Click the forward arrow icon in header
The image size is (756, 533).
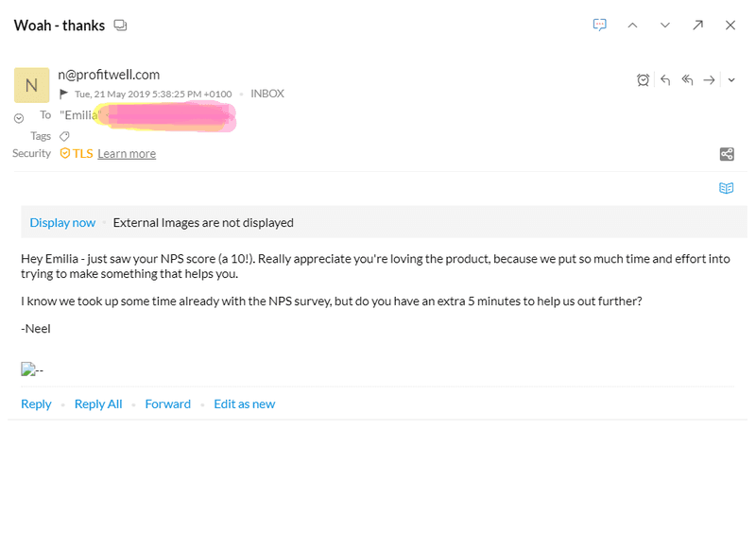click(x=709, y=79)
